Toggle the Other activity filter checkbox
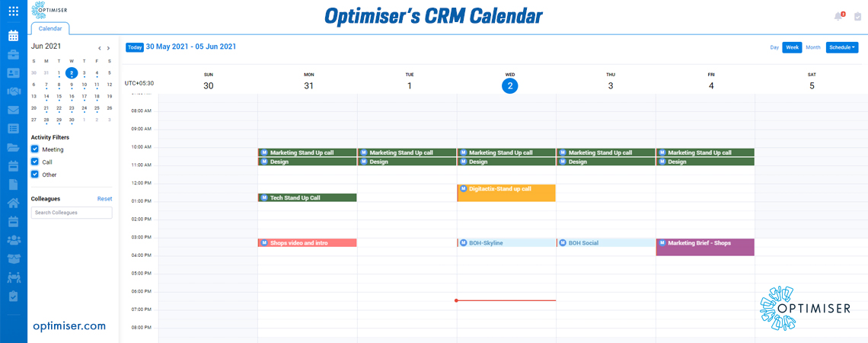The width and height of the screenshot is (868, 343). tap(35, 175)
